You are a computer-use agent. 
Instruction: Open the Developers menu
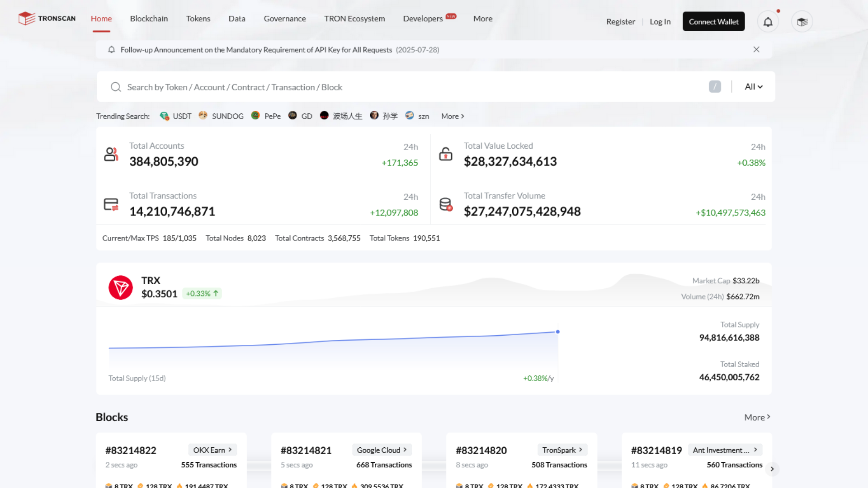tap(423, 19)
